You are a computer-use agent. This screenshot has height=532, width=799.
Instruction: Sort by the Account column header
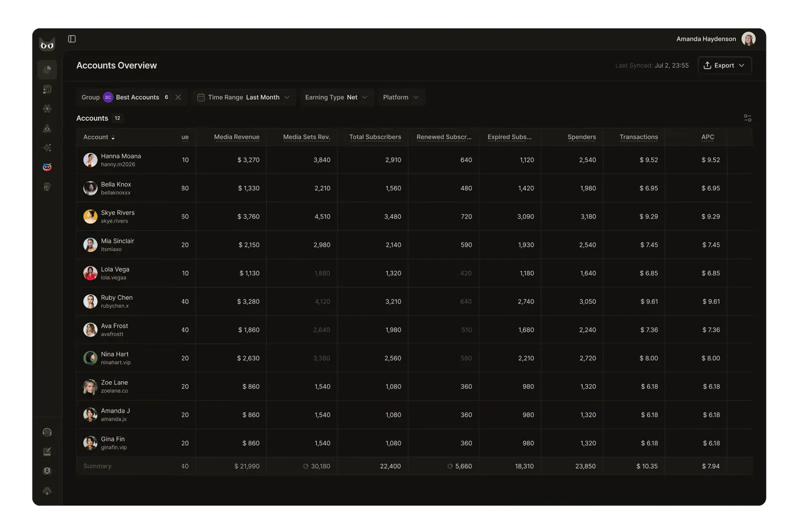click(99, 137)
